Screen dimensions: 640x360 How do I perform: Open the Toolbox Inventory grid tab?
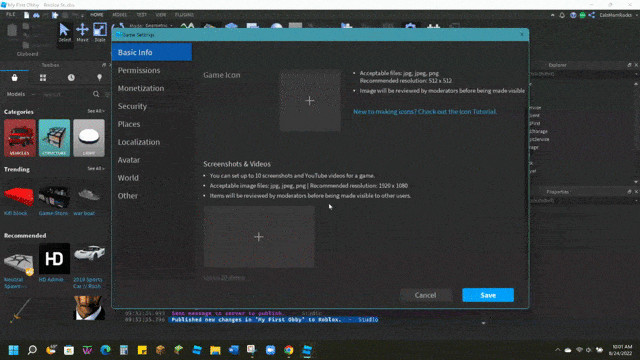click(x=43, y=78)
